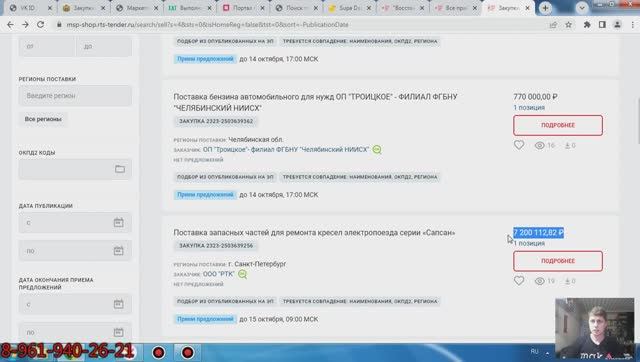Open customer link ООО РТК

(x=218, y=274)
